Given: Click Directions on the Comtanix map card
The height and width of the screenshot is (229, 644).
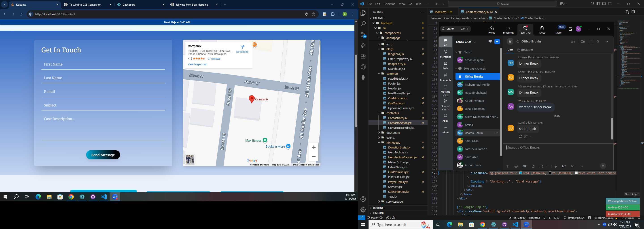Looking at the screenshot, I should point(242,49).
